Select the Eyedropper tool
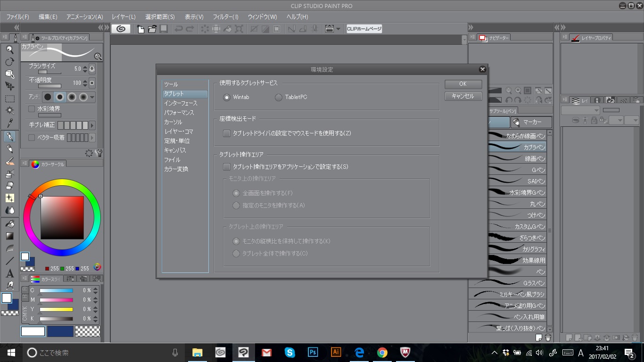 tap(9, 123)
